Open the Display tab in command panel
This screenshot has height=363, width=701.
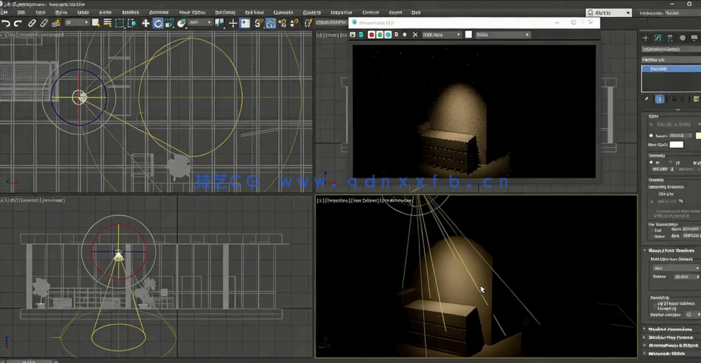pyautogui.click(x=694, y=38)
